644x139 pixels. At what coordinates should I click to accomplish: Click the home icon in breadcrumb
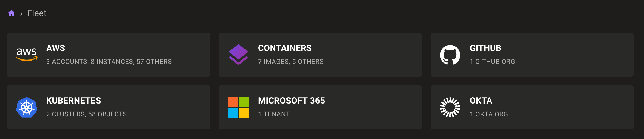(x=11, y=13)
